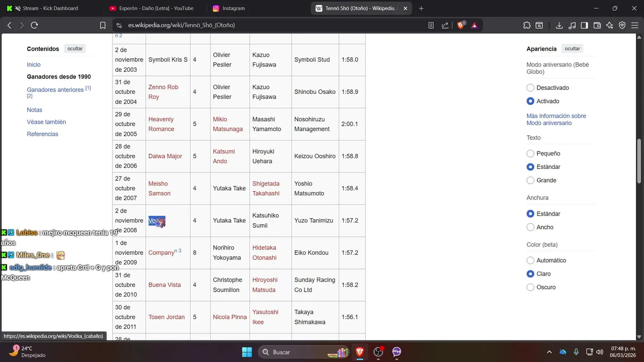Open the weather widget showing 24°C

click(28, 351)
